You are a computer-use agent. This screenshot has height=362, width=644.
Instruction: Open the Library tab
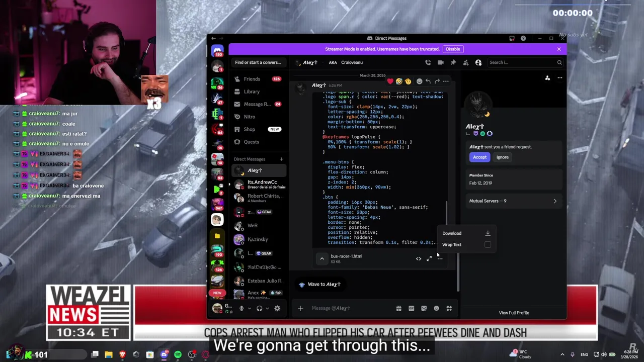coord(259,92)
